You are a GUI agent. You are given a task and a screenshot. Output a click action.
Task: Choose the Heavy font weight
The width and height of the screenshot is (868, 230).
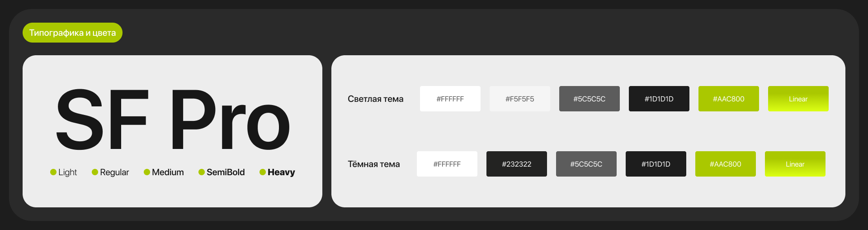(281, 172)
